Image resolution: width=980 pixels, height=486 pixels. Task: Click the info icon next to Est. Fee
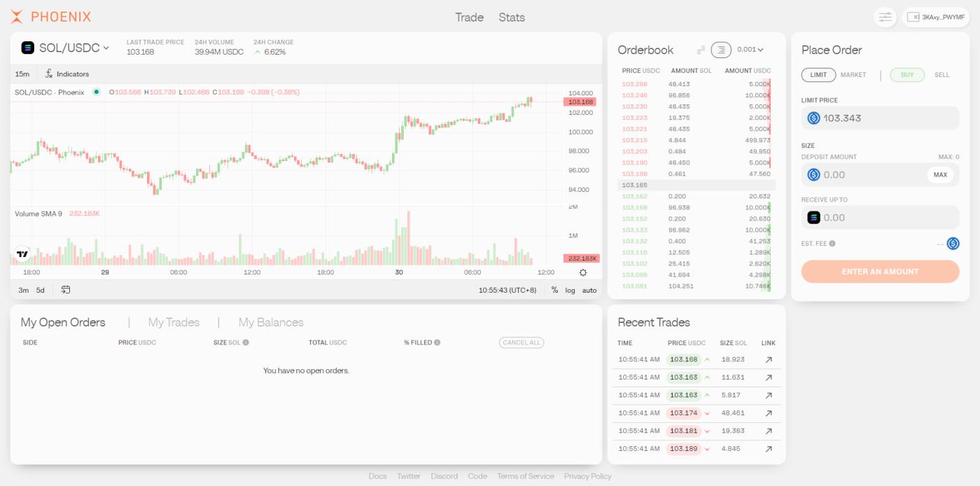(x=832, y=244)
